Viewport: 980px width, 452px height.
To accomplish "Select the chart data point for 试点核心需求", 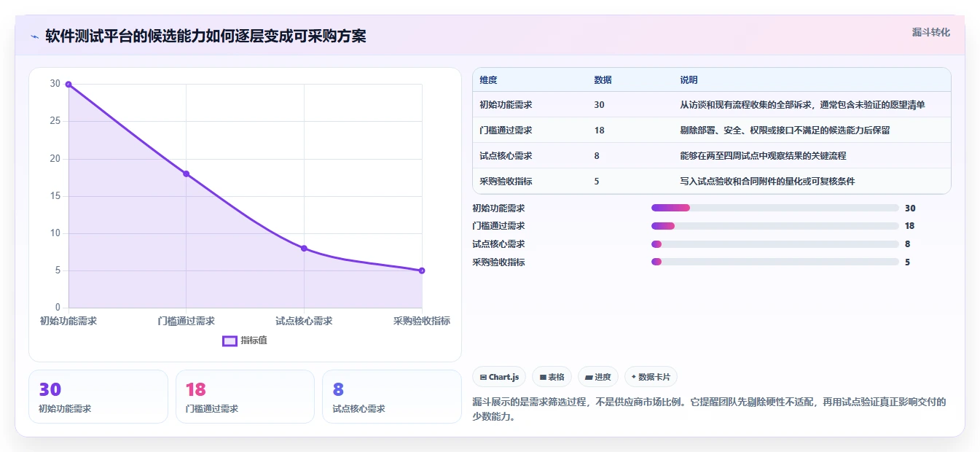I will point(304,249).
